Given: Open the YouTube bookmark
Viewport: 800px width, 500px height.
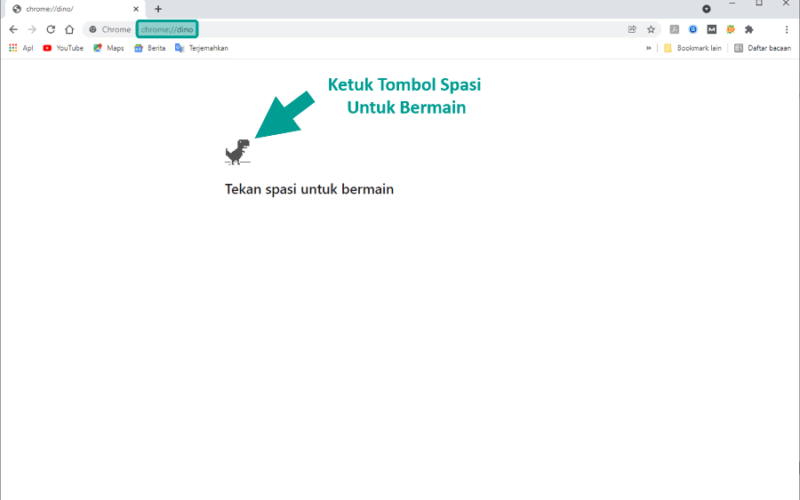Looking at the screenshot, I should (63, 48).
